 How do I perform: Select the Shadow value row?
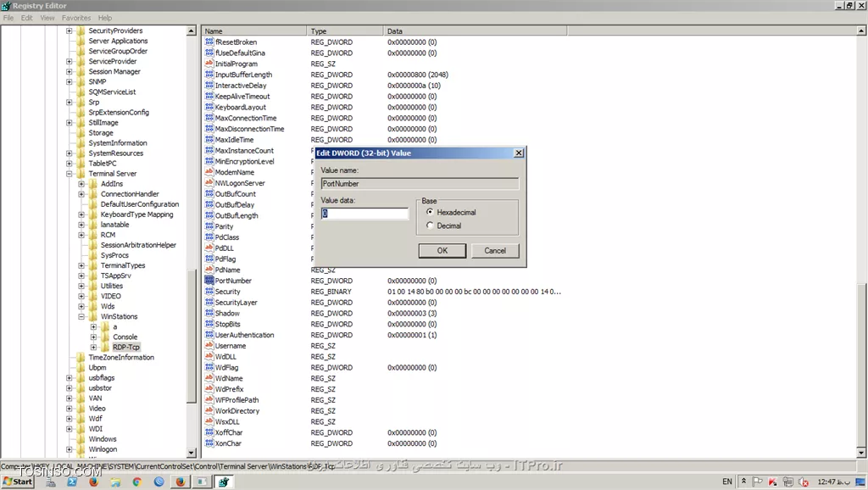[x=227, y=314]
